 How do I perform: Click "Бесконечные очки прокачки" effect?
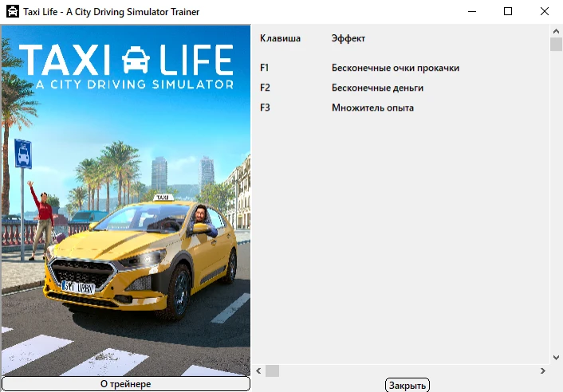pos(396,68)
